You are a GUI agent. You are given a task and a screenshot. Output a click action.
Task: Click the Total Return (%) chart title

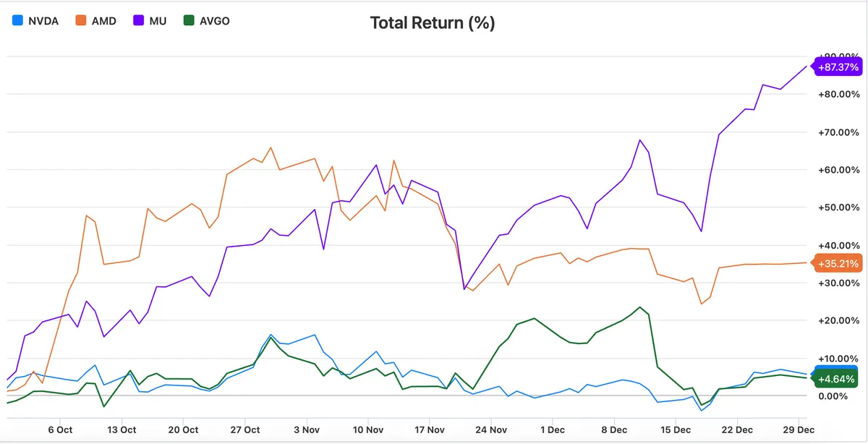pos(433,23)
